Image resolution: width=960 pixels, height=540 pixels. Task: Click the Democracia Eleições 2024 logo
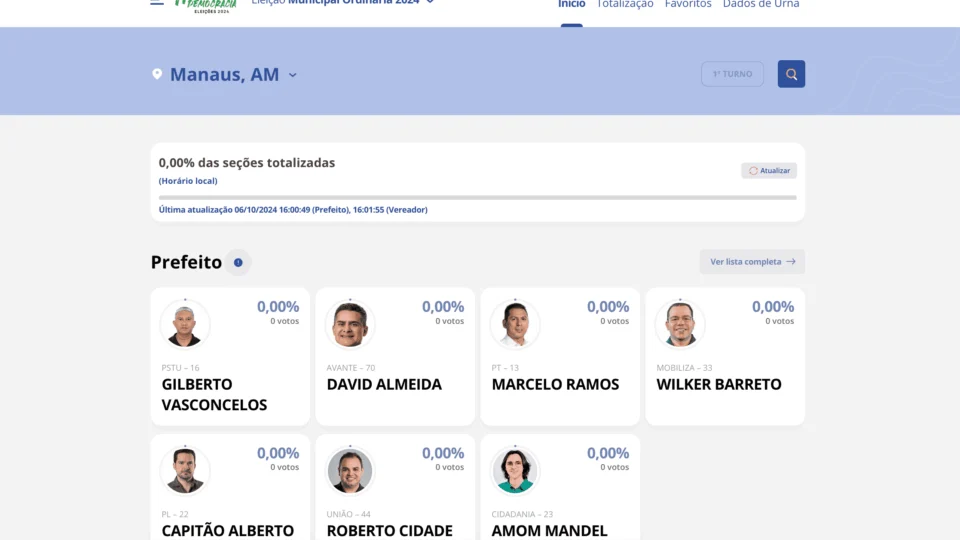click(205, 6)
